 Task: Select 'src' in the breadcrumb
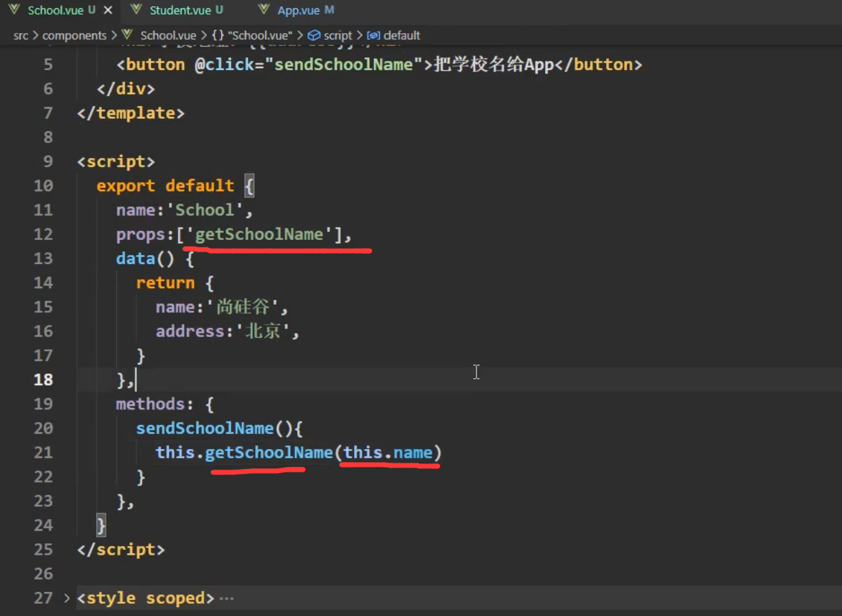click(x=21, y=35)
